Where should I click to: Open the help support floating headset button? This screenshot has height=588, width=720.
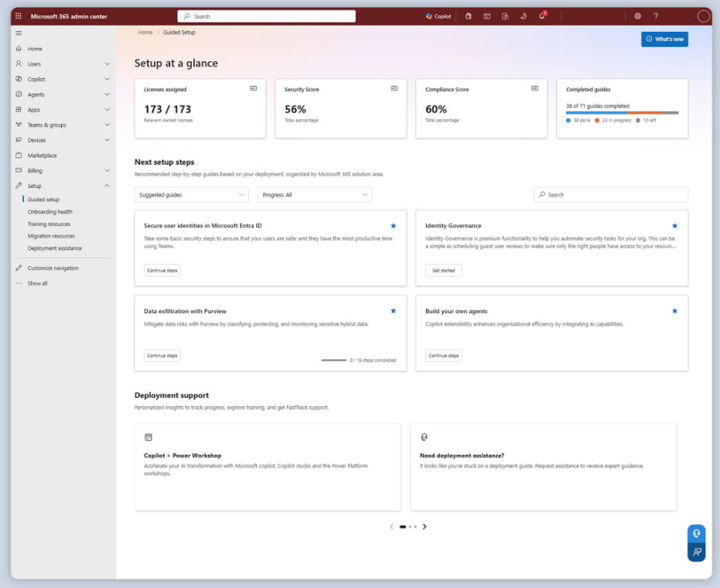point(697,533)
